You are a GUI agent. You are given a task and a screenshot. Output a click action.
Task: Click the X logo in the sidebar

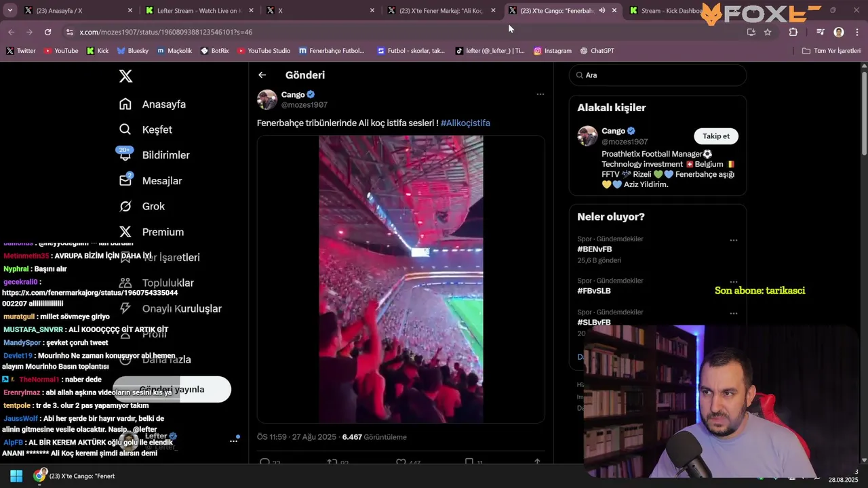point(125,76)
